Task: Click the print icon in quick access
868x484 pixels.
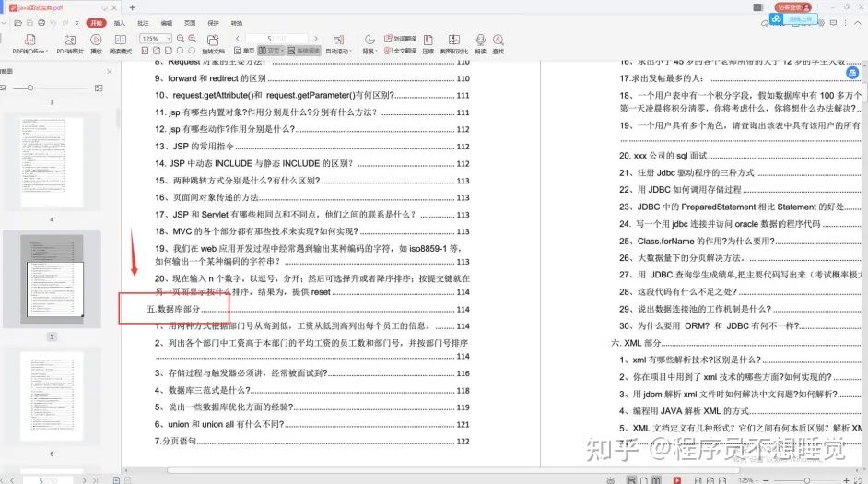Action: (41, 23)
